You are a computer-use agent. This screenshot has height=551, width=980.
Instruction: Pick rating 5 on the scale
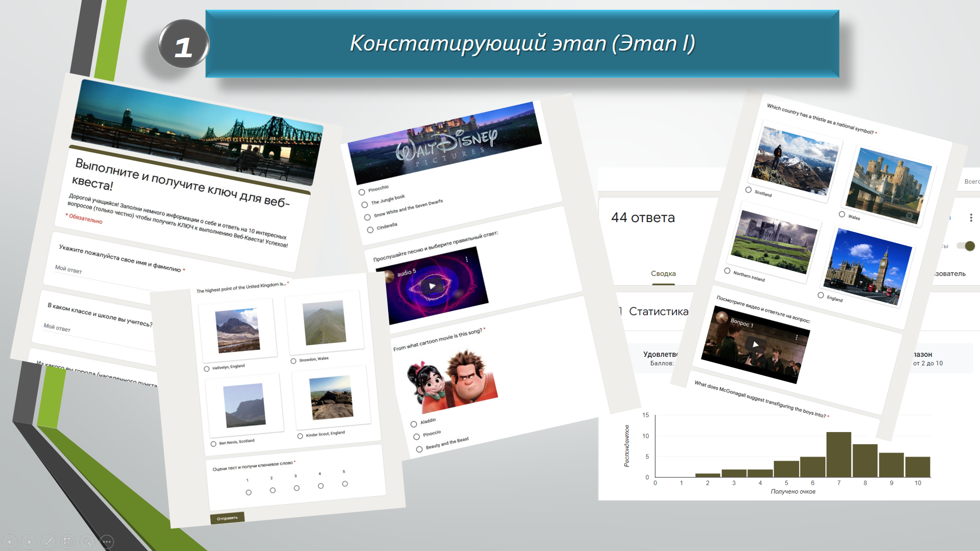345,484
